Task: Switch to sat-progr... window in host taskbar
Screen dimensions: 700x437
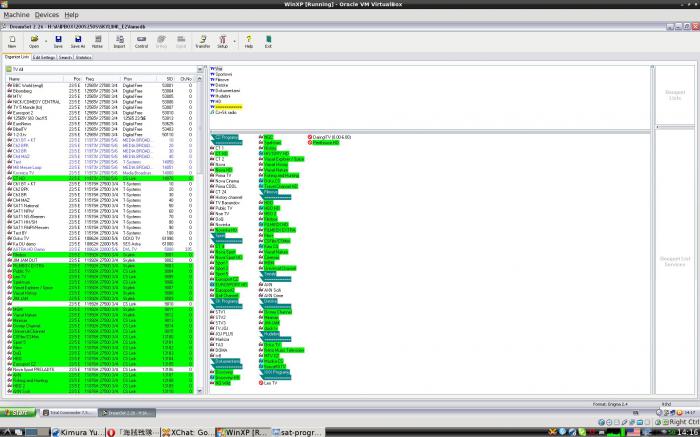Action: (x=297, y=433)
